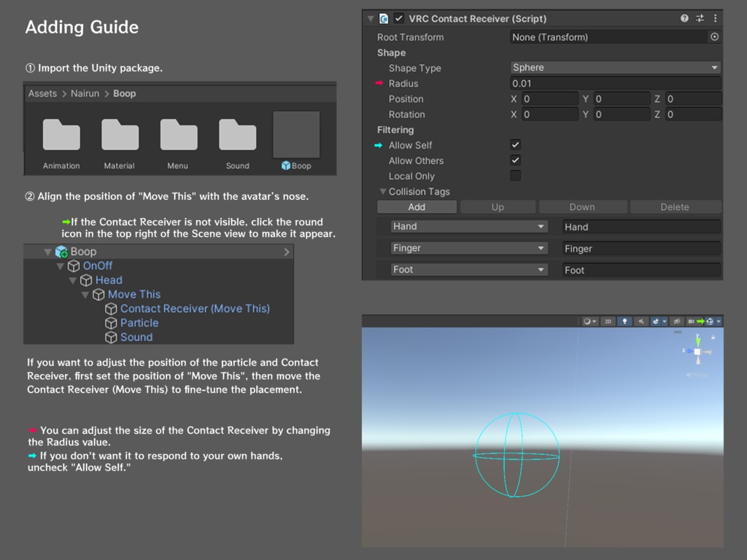The width and height of the screenshot is (747, 560).
Task: Open the Foot tag dropdown
Action: pos(469,270)
